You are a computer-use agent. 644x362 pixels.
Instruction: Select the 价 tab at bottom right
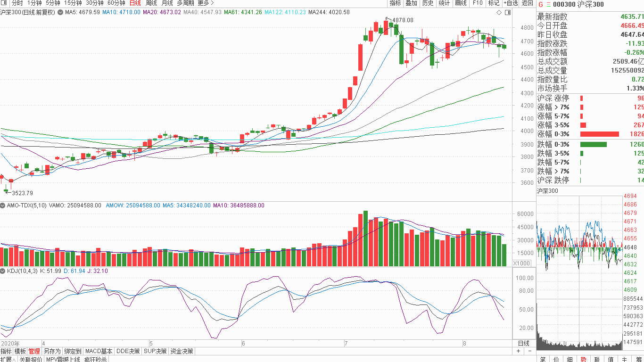(x=557, y=359)
